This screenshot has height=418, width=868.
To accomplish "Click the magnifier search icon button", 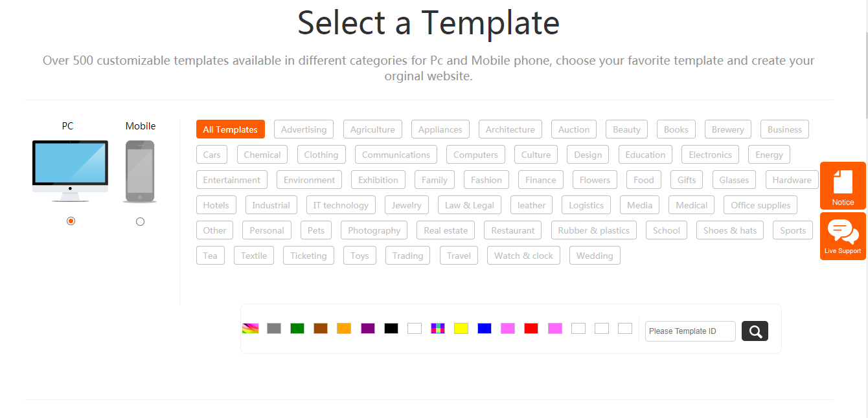I will tap(755, 331).
